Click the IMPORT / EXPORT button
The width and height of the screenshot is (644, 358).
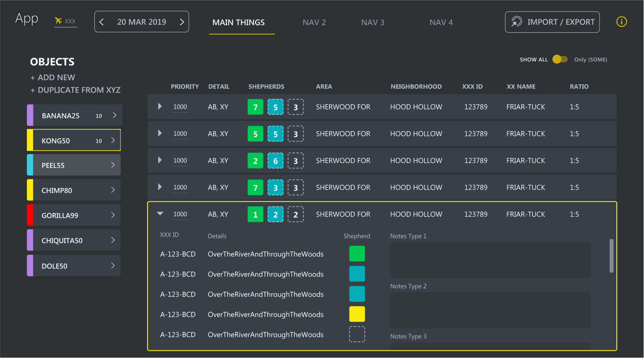point(552,22)
